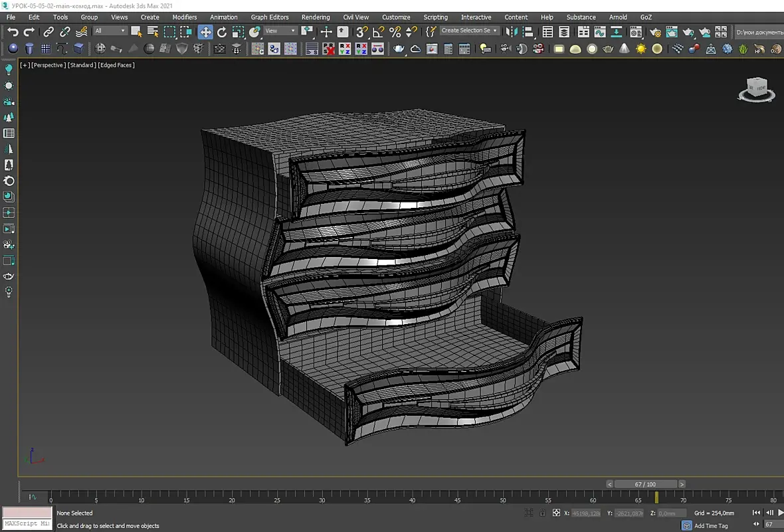Open the Rendering menu
This screenshot has height=532, width=784.
315,17
